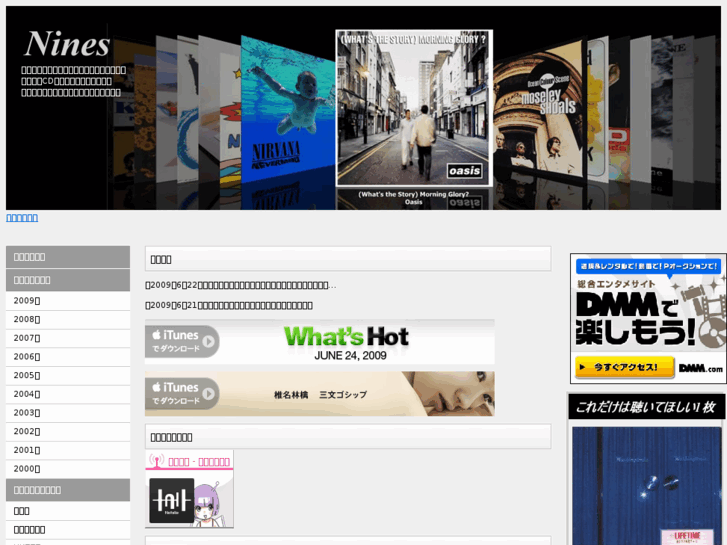The height and width of the screenshot is (545, 727).
Task: Select the Oasis Morning Glory album cover
Action: pos(414,109)
